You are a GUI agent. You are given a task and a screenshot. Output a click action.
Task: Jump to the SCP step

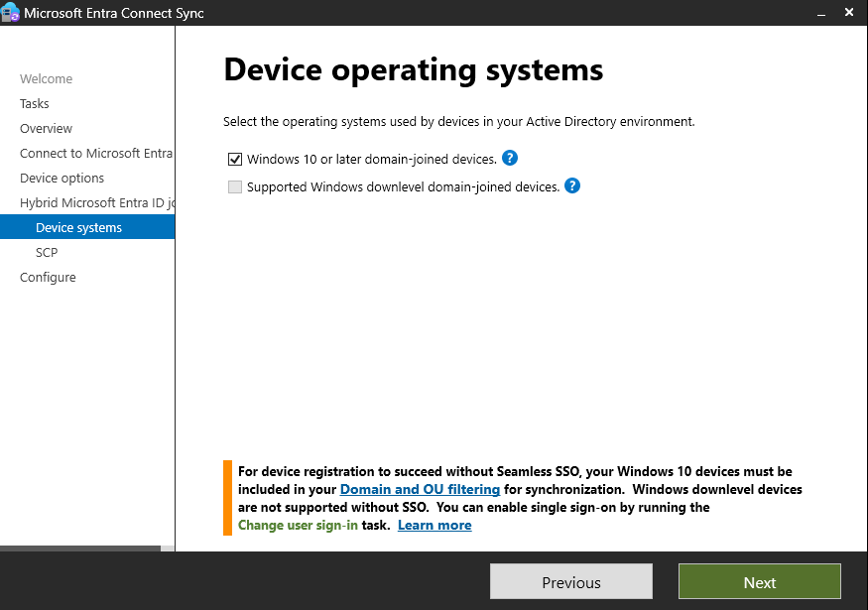tap(47, 253)
